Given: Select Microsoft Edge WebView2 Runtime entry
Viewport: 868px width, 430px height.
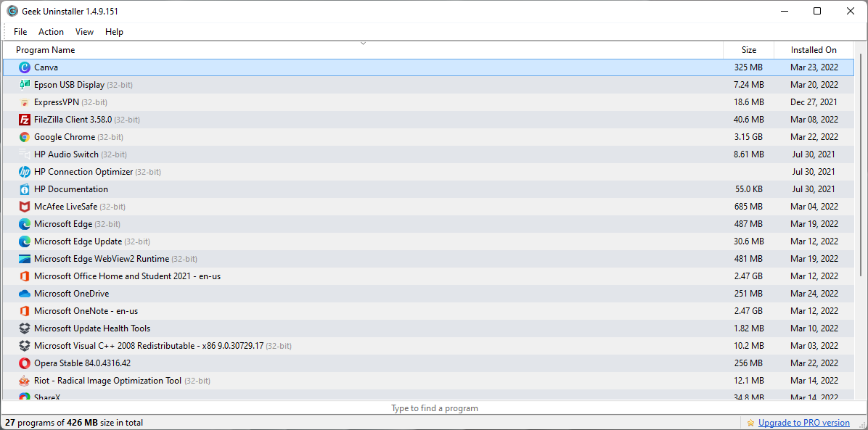Looking at the screenshot, I should pyautogui.click(x=428, y=259).
